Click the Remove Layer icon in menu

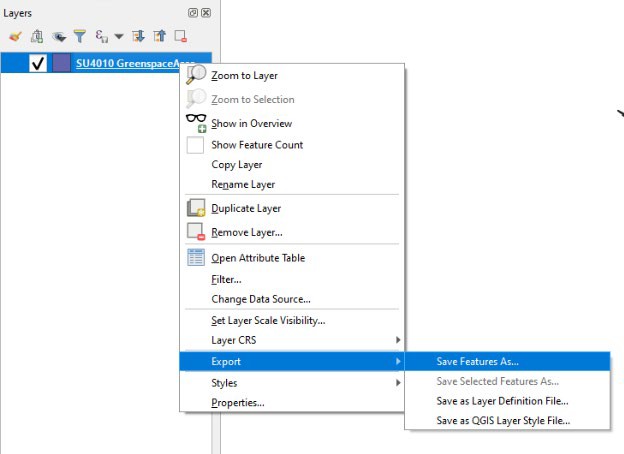[x=196, y=232]
